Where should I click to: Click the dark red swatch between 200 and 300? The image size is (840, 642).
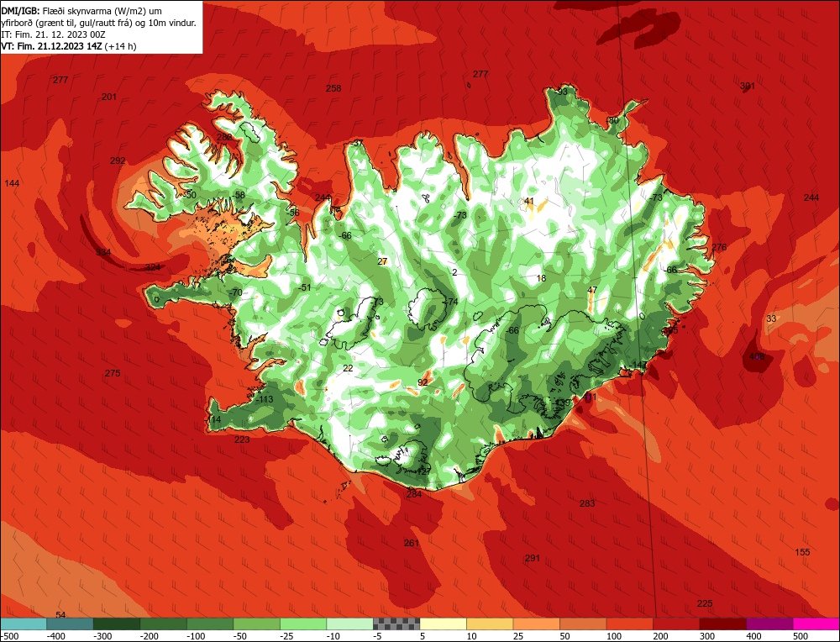676,624
